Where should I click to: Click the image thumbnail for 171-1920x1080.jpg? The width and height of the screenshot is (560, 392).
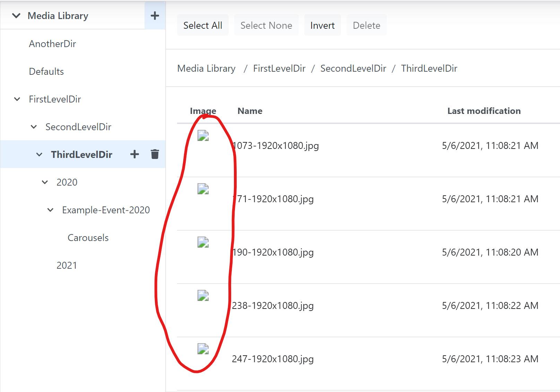click(x=203, y=189)
